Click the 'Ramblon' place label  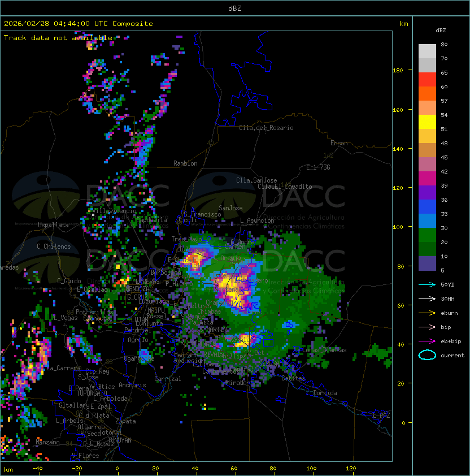[x=185, y=163]
